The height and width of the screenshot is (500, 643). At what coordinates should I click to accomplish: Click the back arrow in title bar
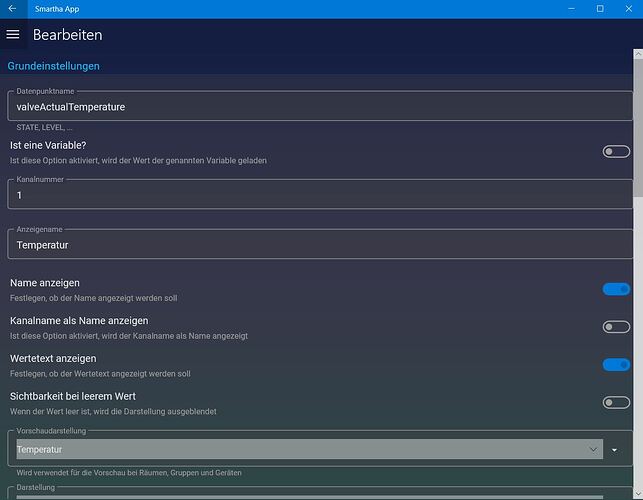point(11,8)
